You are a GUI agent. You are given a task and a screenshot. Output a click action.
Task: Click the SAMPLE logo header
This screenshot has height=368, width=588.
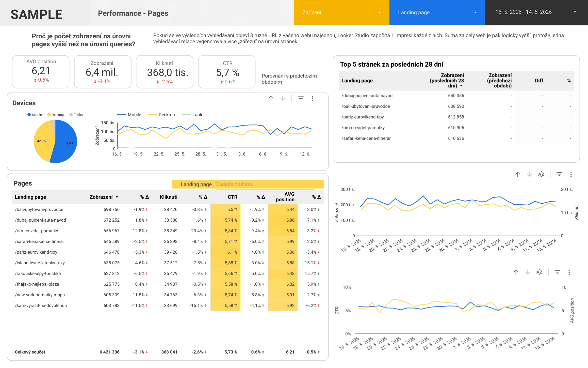37,14
